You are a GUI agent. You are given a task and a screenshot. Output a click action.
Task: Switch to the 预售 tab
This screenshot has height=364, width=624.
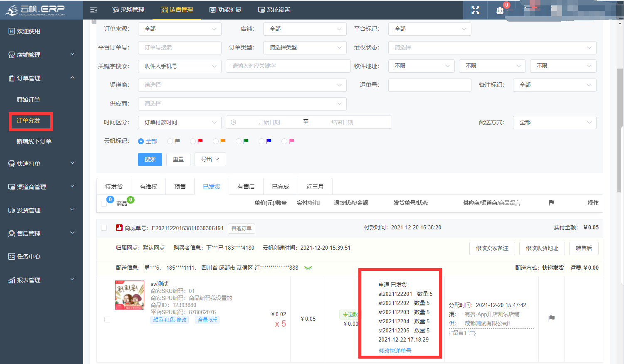[180, 187]
